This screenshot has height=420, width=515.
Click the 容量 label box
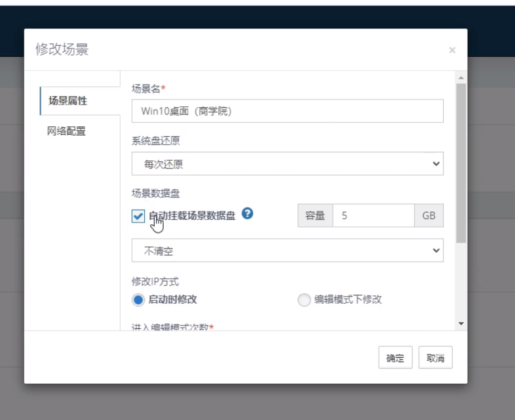click(x=316, y=216)
